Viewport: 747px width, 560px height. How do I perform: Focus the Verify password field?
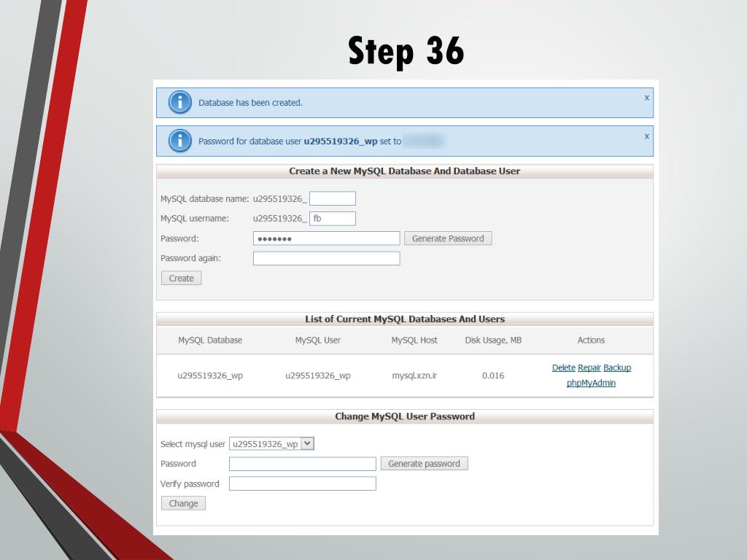(303, 484)
